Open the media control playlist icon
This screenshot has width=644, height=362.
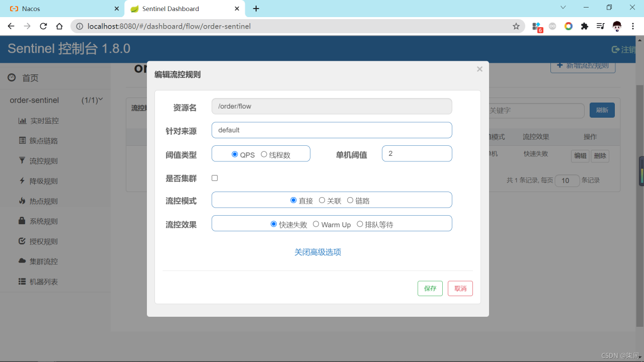600,26
